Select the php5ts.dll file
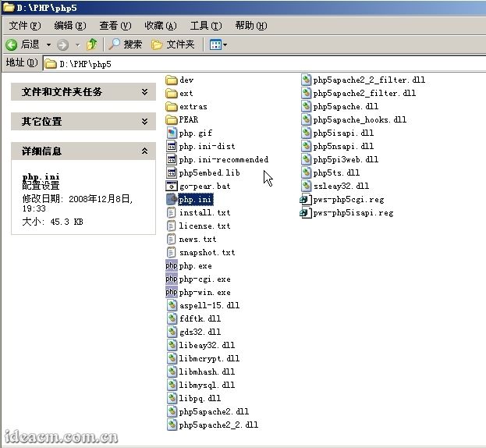Viewport: 486px width, 448px height. 335,172
